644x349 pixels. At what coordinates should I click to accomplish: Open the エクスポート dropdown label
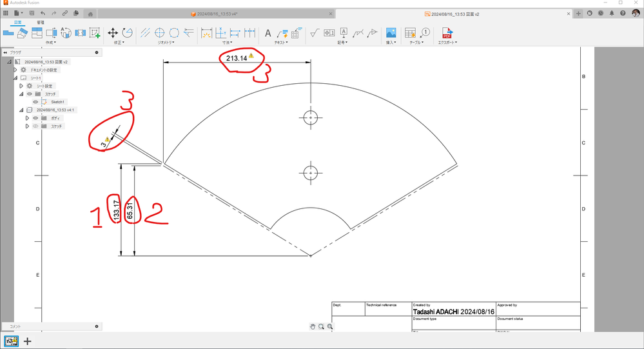(447, 43)
